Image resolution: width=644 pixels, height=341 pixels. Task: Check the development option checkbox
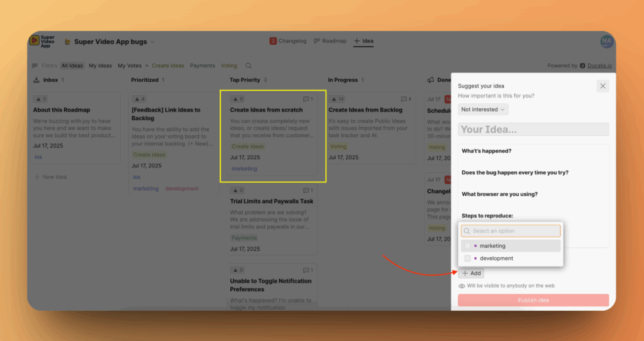pos(467,259)
